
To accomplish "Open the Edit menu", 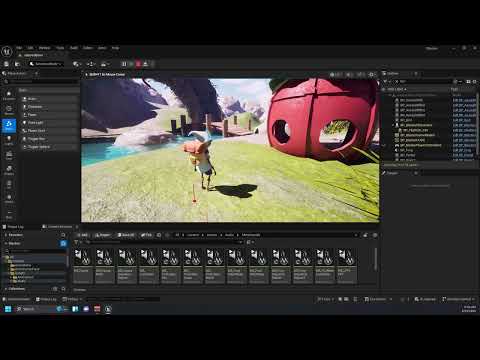I will coord(30,48).
